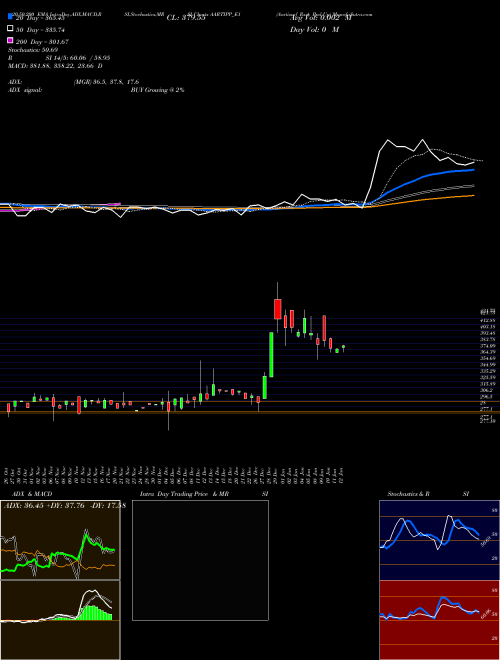500x660 pixels.
Task: Click the ADX +DY -DY values readout
Action: click(64, 506)
